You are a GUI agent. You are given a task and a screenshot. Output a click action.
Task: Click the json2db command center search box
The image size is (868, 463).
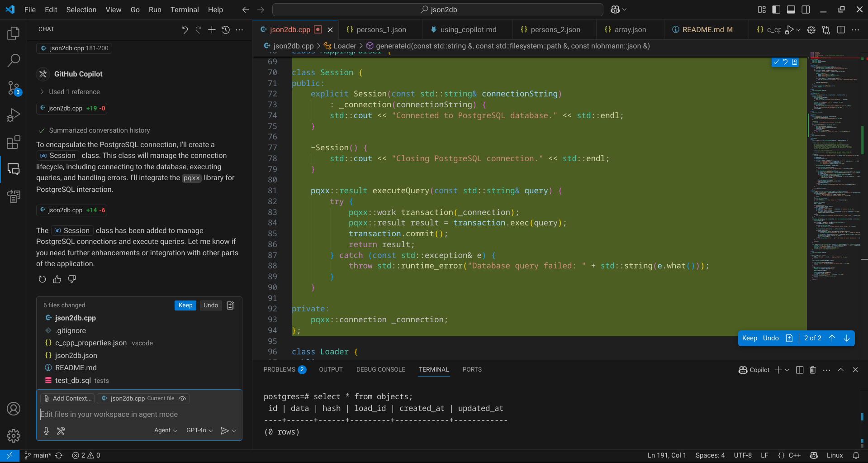point(438,10)
